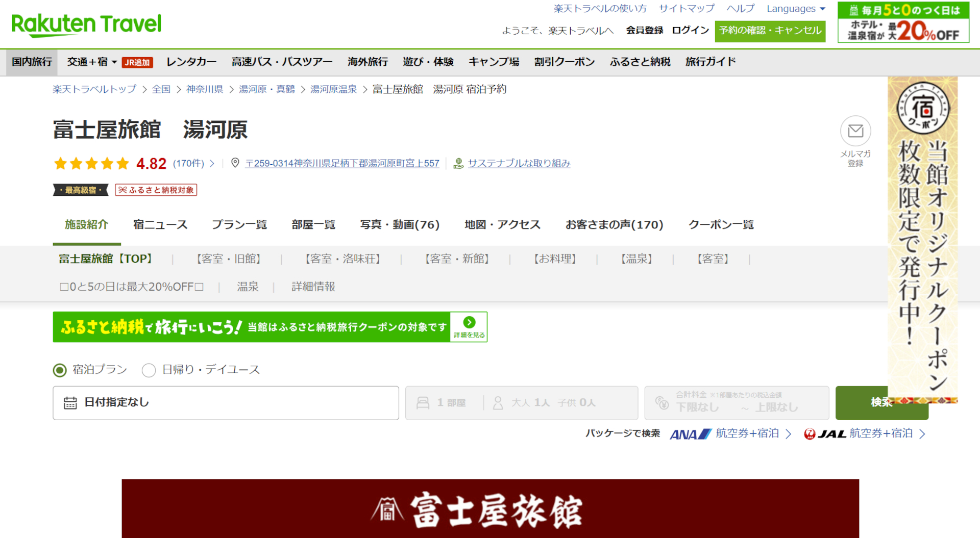The height and width of the screenshot is (538, 980).
Task: Click the JR追加 red badge
Action: (137, 62)
